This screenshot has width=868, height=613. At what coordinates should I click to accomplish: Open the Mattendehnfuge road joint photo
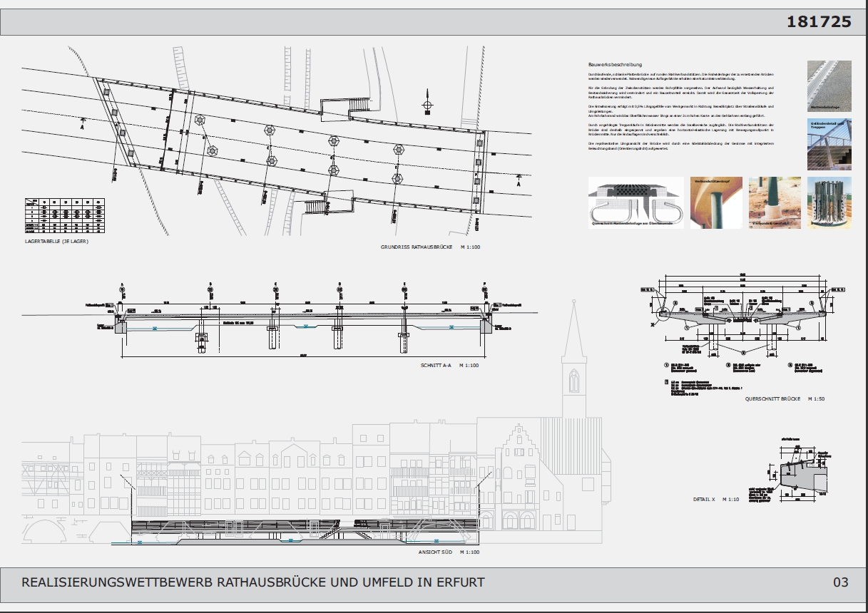pyautogui.click(x=829, y=86)
